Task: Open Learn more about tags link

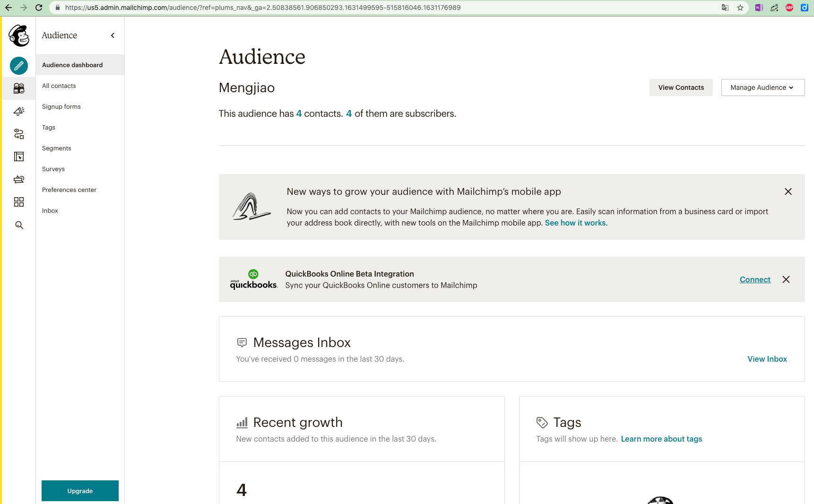Action: [661, 439]
